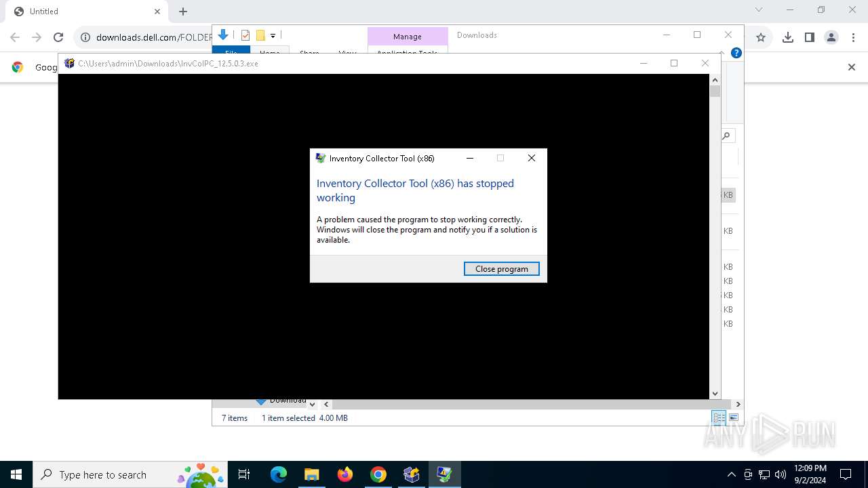Switch to Google Chrome in taskbar
This screenshot has height=488, width=868.
(x=378, y=474)
